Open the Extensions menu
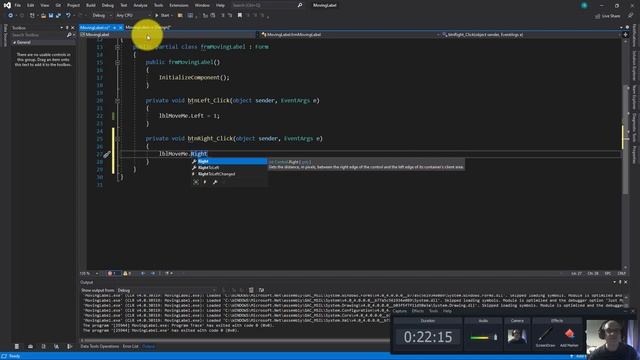This screenshot has height=360, width=640. coord(179,5)
